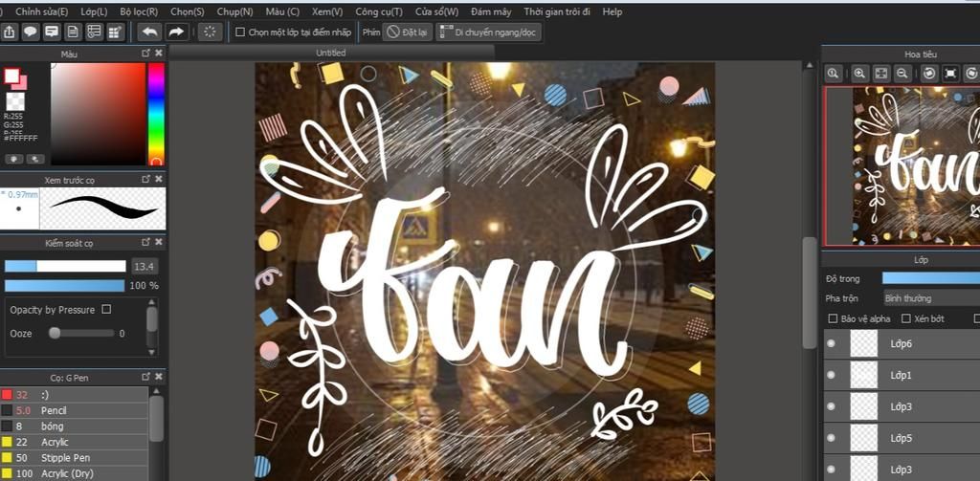980x481 pixels.
Task: Close the Cọ: G Pen brush panel
Action: click(x=159, y=376)
